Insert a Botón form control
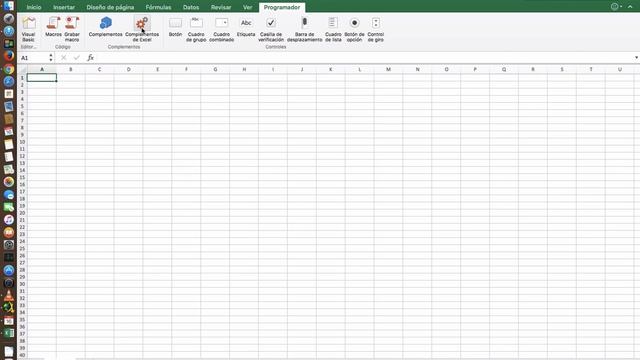The image size is (640, 360). pos(176,27)
